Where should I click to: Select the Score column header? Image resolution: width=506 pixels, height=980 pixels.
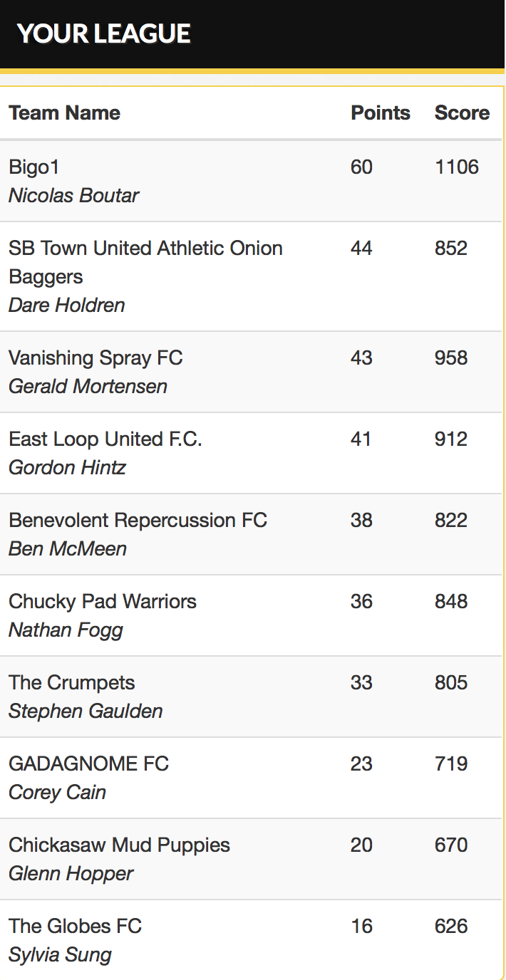(462, 113)
